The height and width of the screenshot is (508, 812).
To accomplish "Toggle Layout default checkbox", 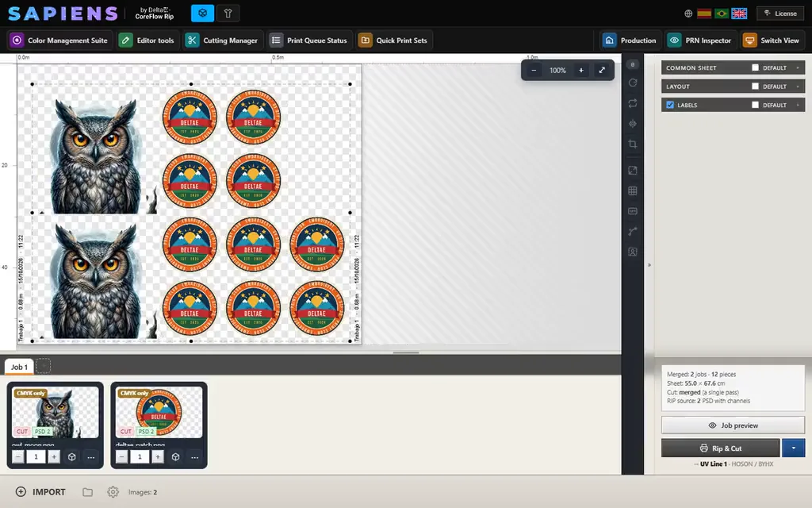I will point(755,87).
